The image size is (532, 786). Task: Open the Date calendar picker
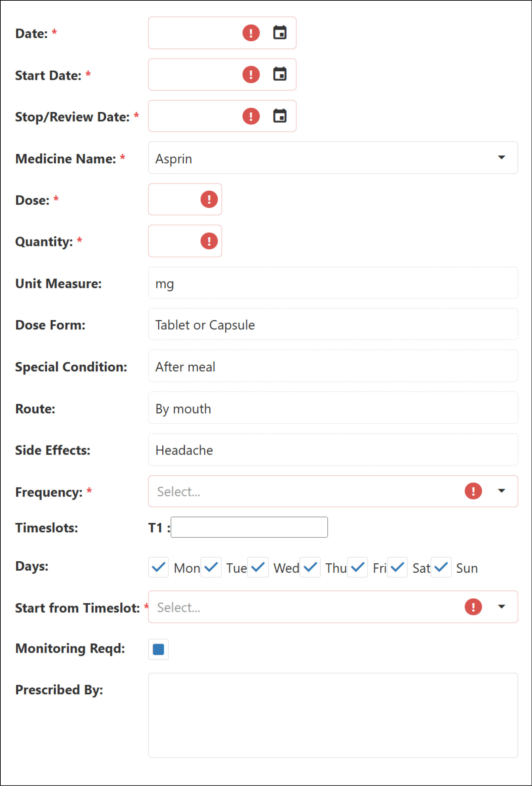280,33
